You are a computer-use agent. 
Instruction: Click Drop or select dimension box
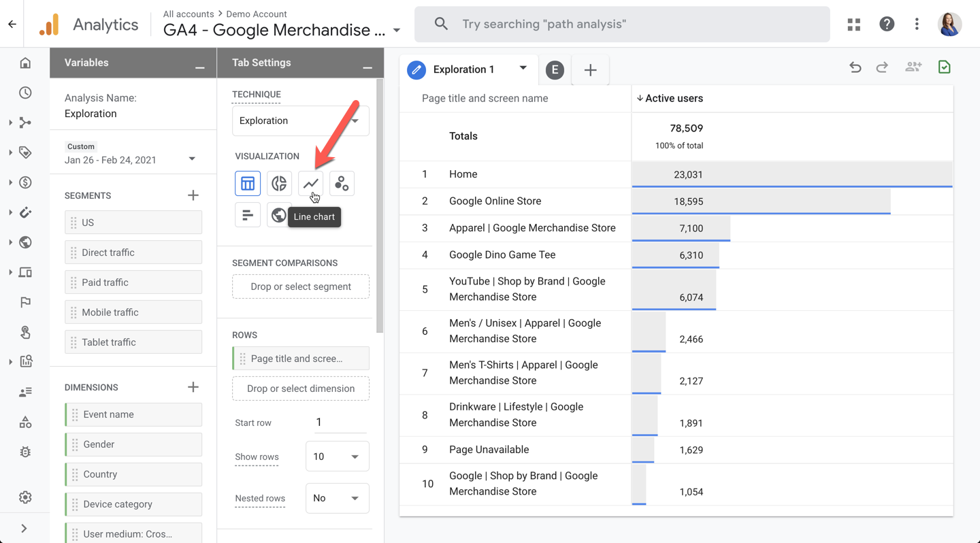(301, 389)
